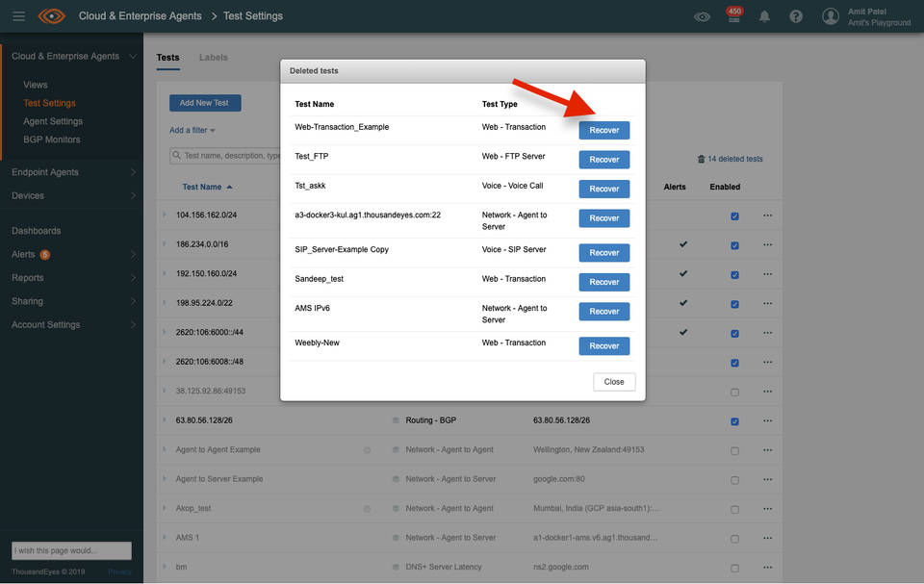
Task: Click the Amit Patel user avatar icon
Action: pyautogui.click(x=831, y=16)
